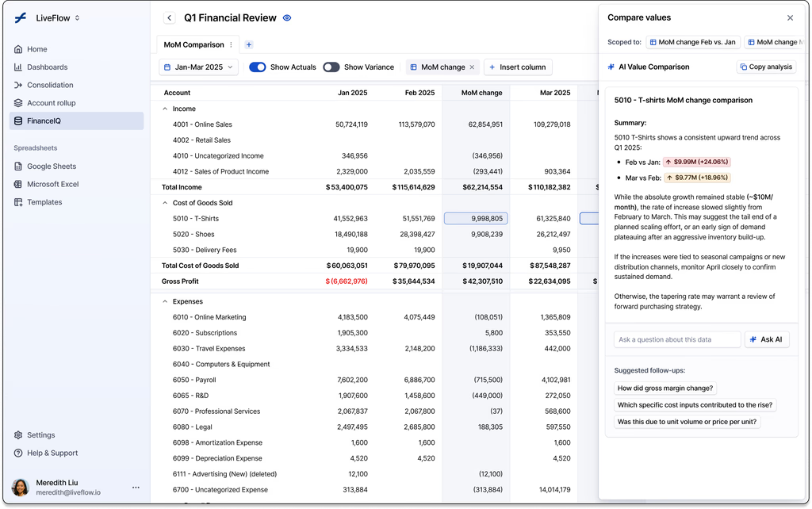Open the Jan-Mar 2025 date range dropdown
This screenshot has width=812, height=509.
click(198, 67)
